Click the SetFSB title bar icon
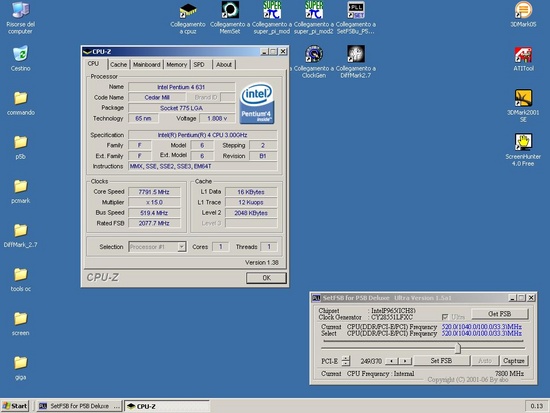Viewport: 550px width, 413px height. (316, 298)
